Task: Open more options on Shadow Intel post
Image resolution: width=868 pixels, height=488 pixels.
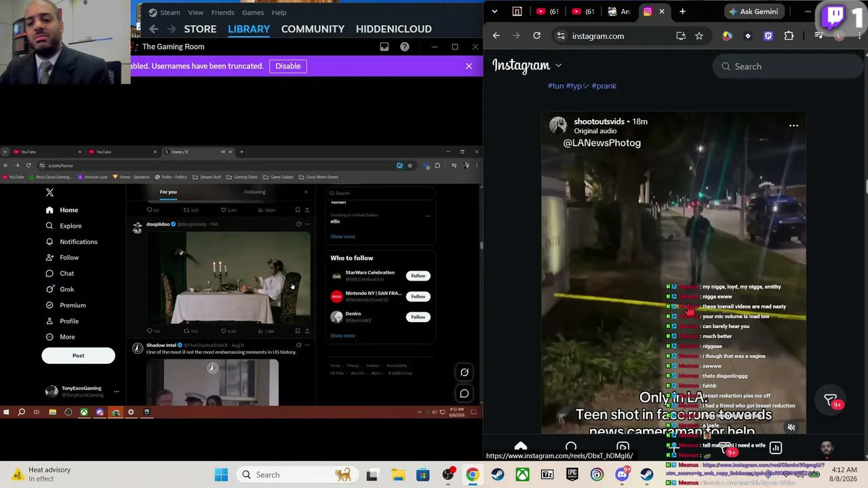Action: (307, 345)
